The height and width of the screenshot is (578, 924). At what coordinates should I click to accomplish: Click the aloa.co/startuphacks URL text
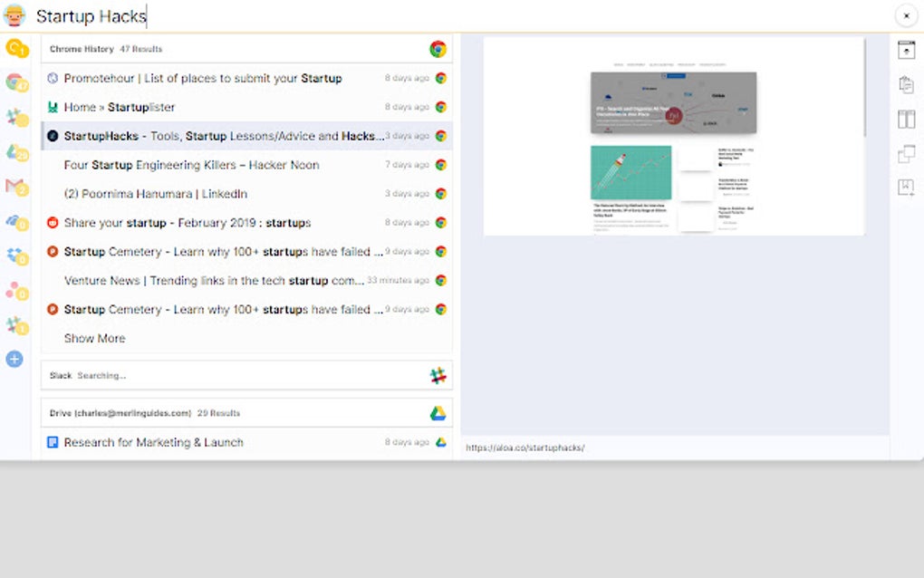click(525, 448)
